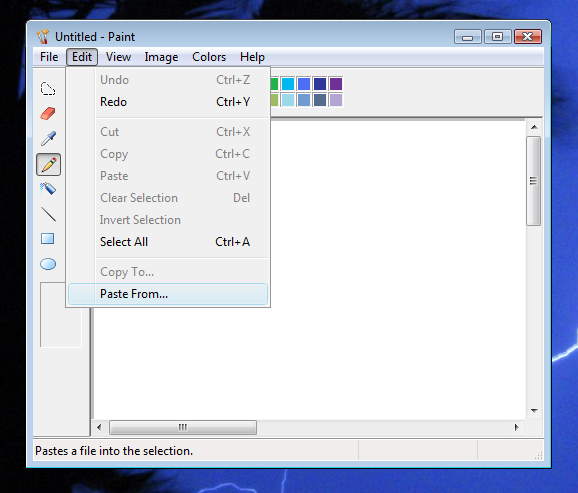This screenshot has height=493, width=578.
Task: Pick the bright blue color swatch
Action: pos(304,84)
